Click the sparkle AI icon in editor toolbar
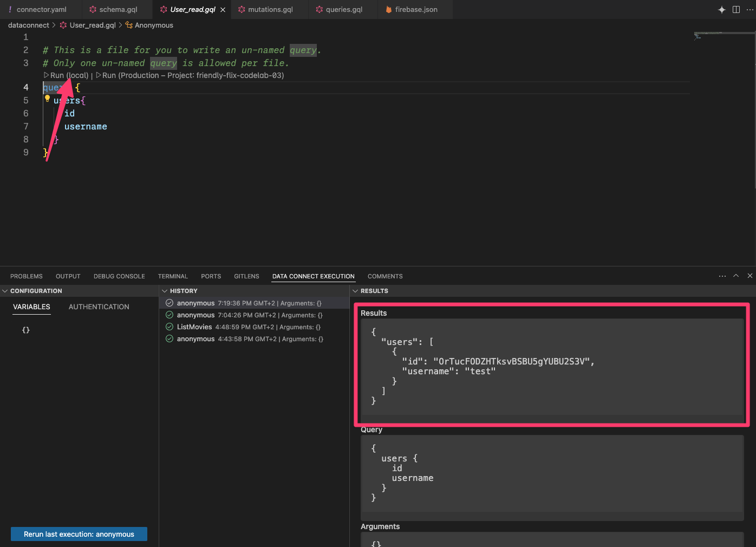 tap(721, 10)
